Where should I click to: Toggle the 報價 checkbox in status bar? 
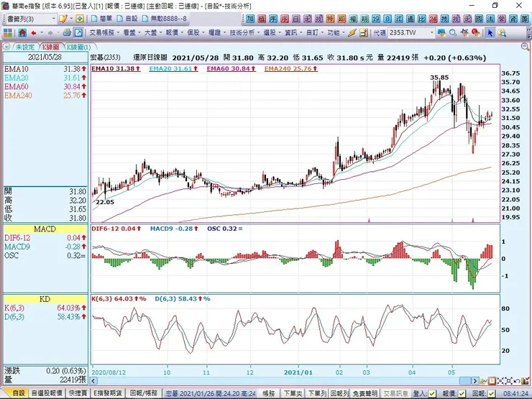pos(462,393)
